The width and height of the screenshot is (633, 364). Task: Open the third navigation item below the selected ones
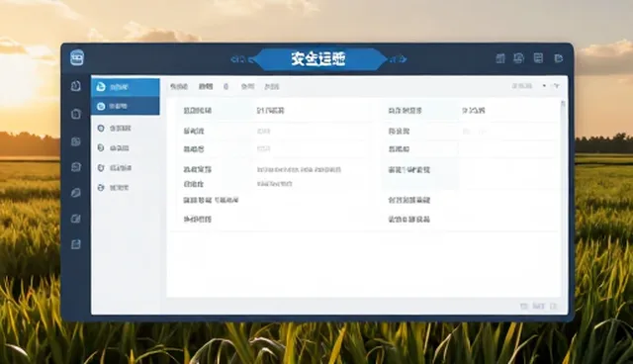point(115,129)
